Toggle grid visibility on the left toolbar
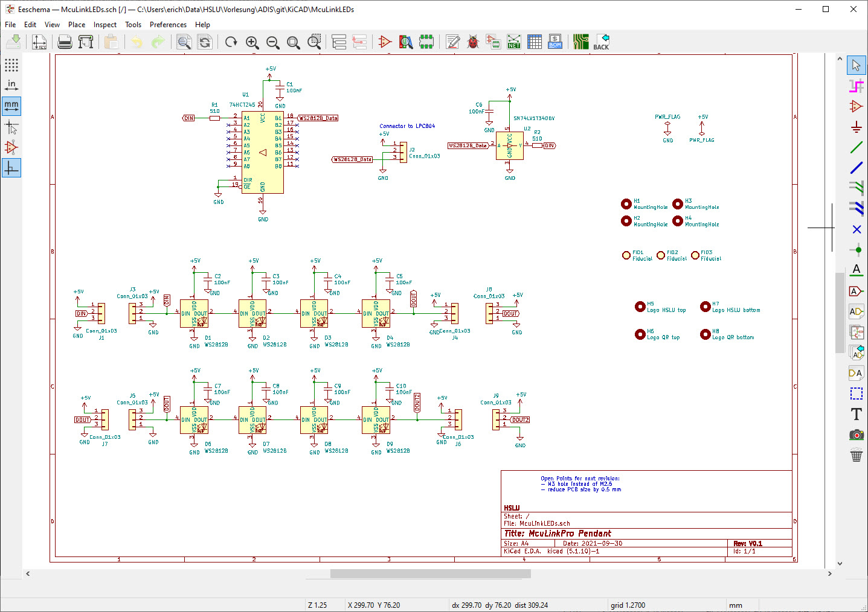This screenshot has height=612, width=868. (11, 65)
